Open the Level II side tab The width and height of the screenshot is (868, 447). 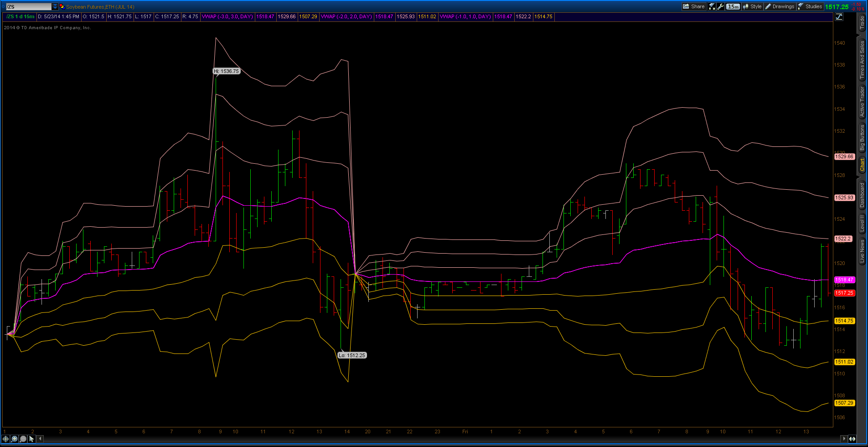(x=862, y=223)
